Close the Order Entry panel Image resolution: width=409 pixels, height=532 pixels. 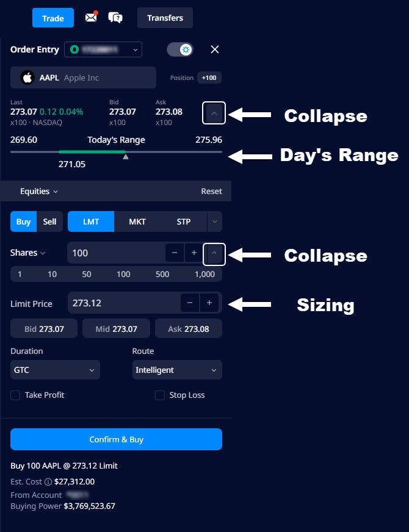214,49
